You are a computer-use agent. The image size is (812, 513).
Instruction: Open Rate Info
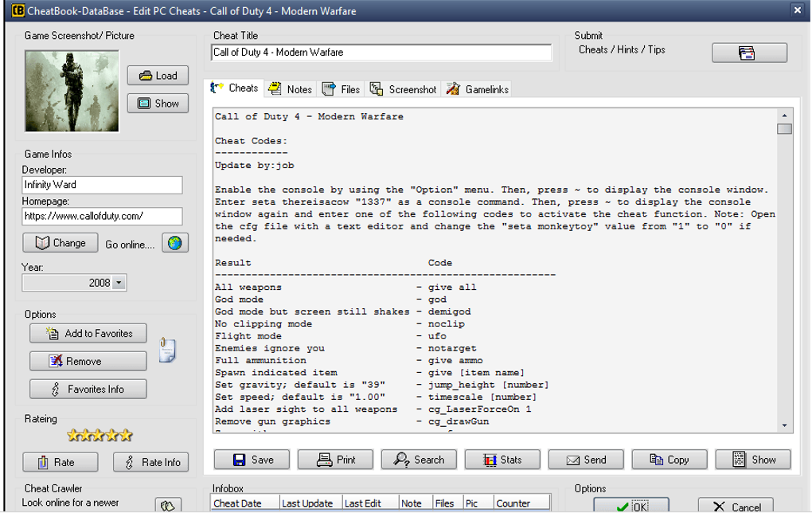pos(150,462)
